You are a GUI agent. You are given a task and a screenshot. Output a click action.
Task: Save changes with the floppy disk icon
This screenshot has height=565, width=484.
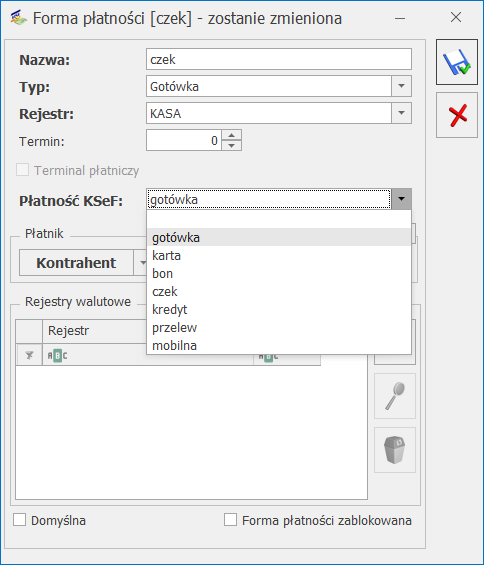[457, 62]
